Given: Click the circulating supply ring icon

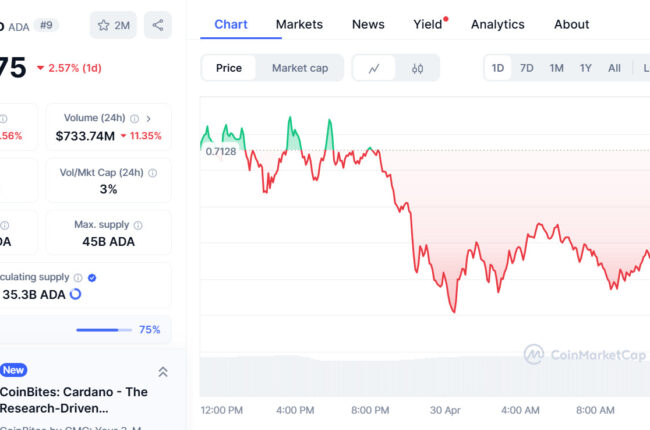Looking at the screenshot, I should pyautogui.click(x=75, y=294).
